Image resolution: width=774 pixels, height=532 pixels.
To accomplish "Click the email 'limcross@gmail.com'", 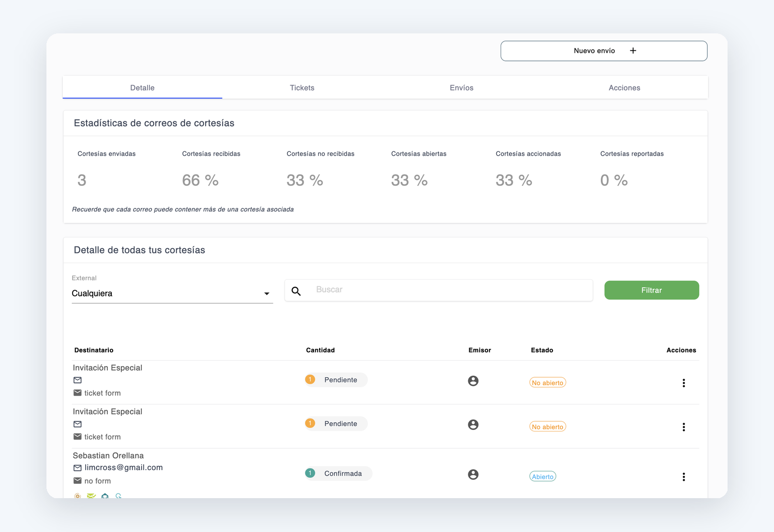I will [x=124, y=468].
